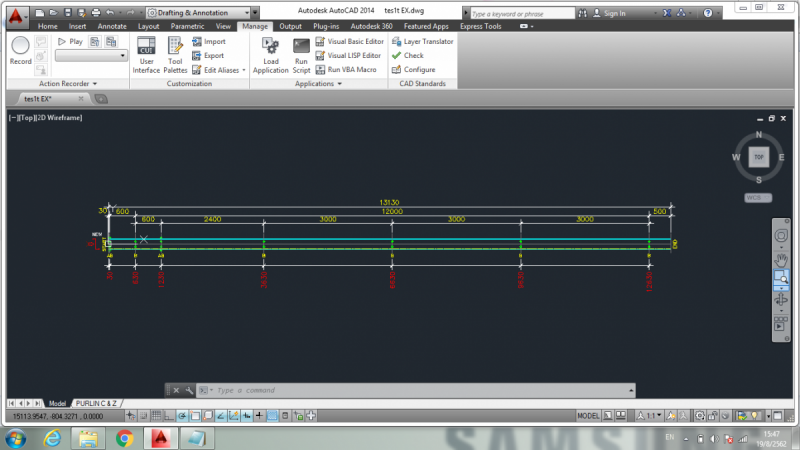Open the Parametric ribbon tab
Image resolution: width=800 pixels, height=450 pixels.
187,26
